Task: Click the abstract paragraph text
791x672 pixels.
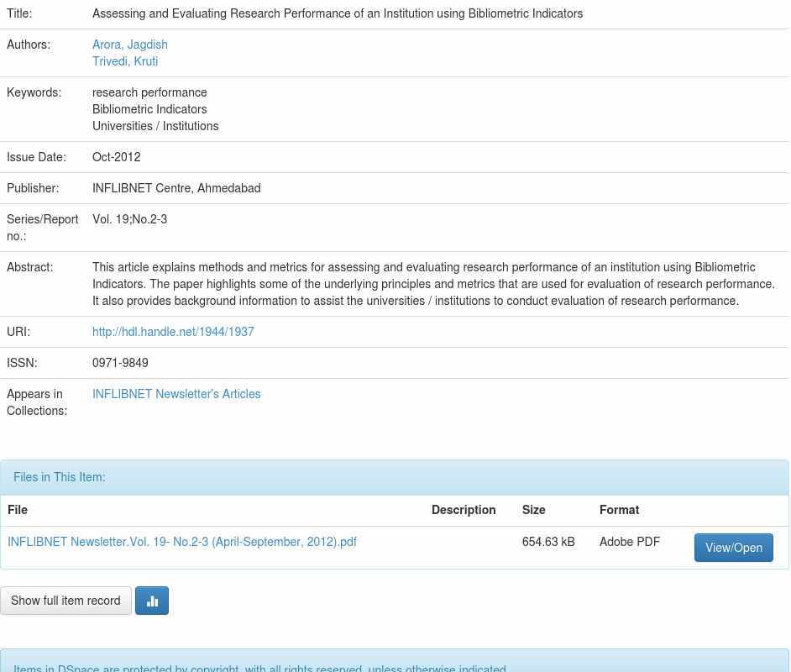Action: click(x=434, y=284)
